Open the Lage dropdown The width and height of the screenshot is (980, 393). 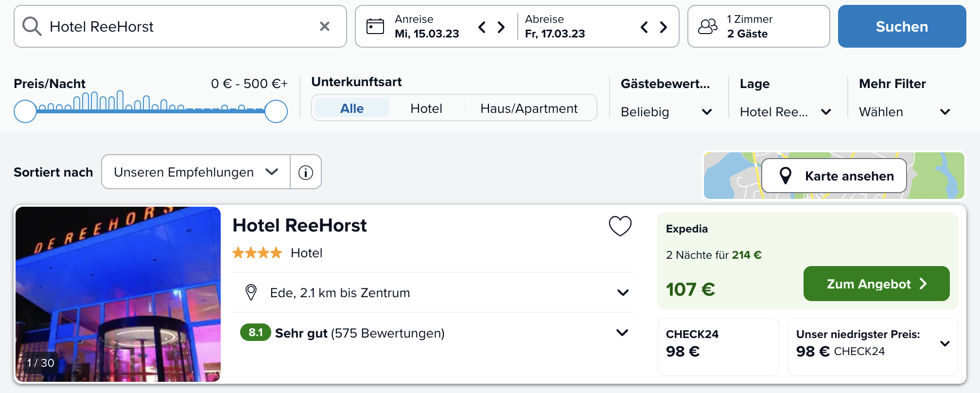(x=785, y=112)
